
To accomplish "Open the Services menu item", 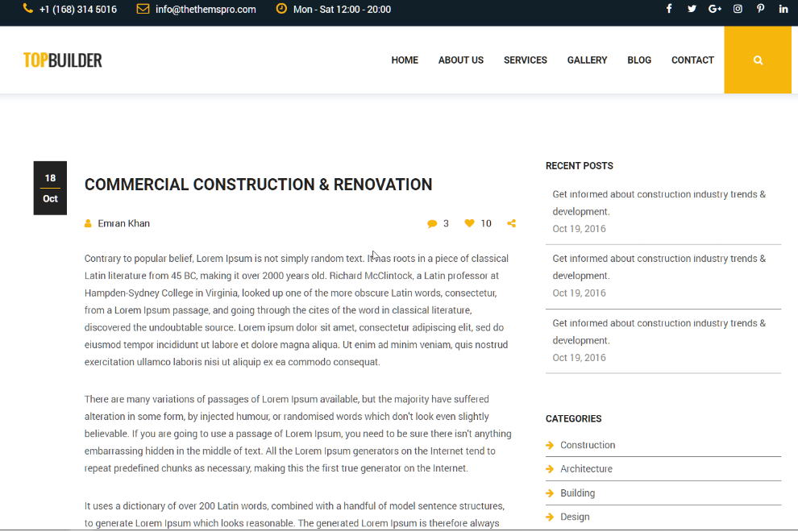I will pyautogui.click(x=526, y=60).
